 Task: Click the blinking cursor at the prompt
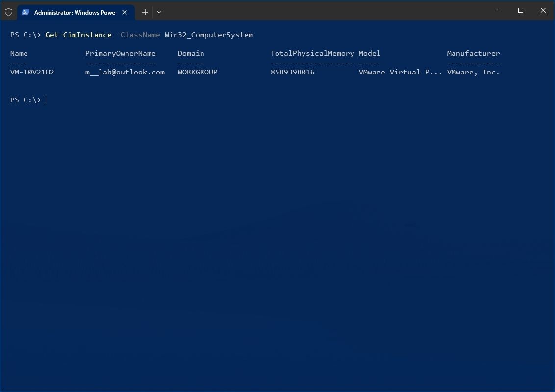tap(46, 99)
